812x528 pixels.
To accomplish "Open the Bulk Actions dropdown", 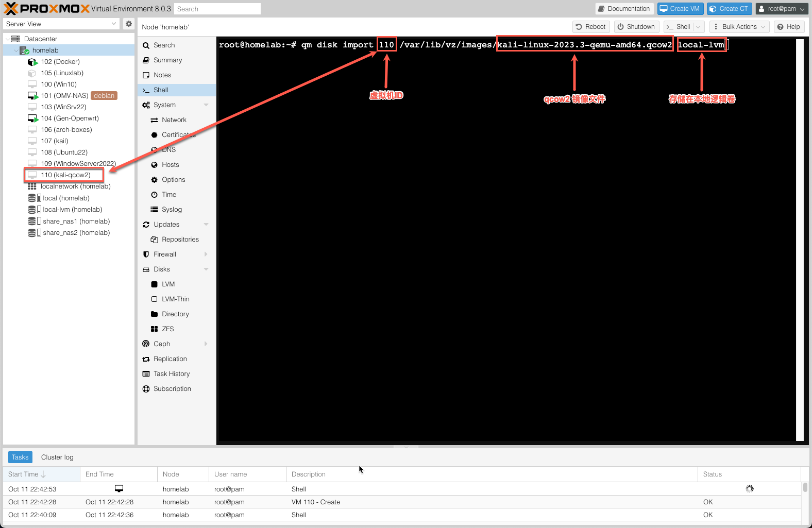I will click(x=739, y=27).
